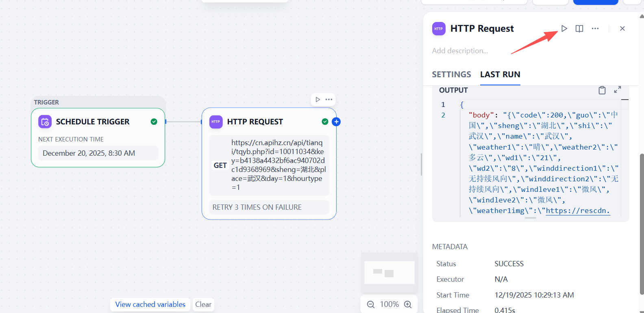Select the LAST RUN tab
The height and width of the screenshot is (313, 644).
coord(500,74)
